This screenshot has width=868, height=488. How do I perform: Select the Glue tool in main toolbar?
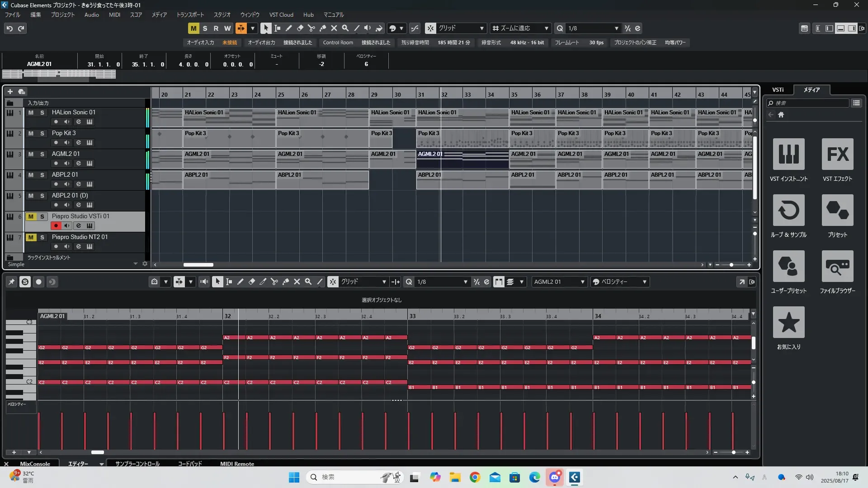(x=322, y=28)
